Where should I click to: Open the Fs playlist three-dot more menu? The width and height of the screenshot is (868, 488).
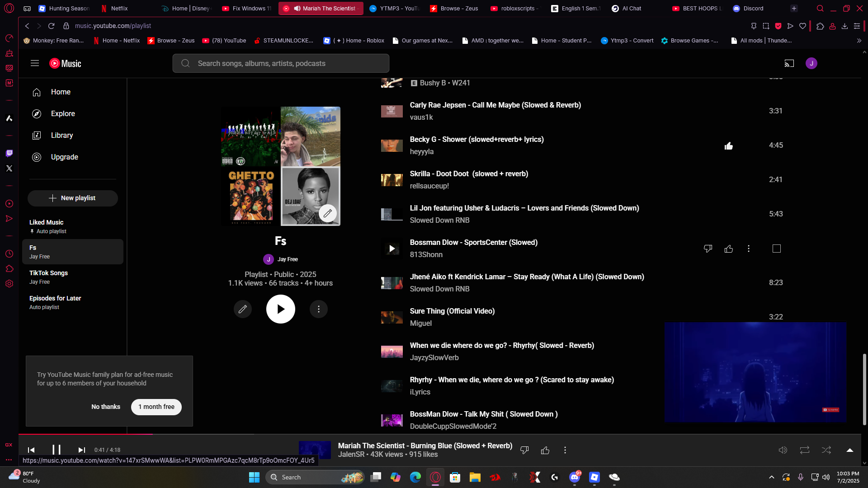tap(319, 309)
